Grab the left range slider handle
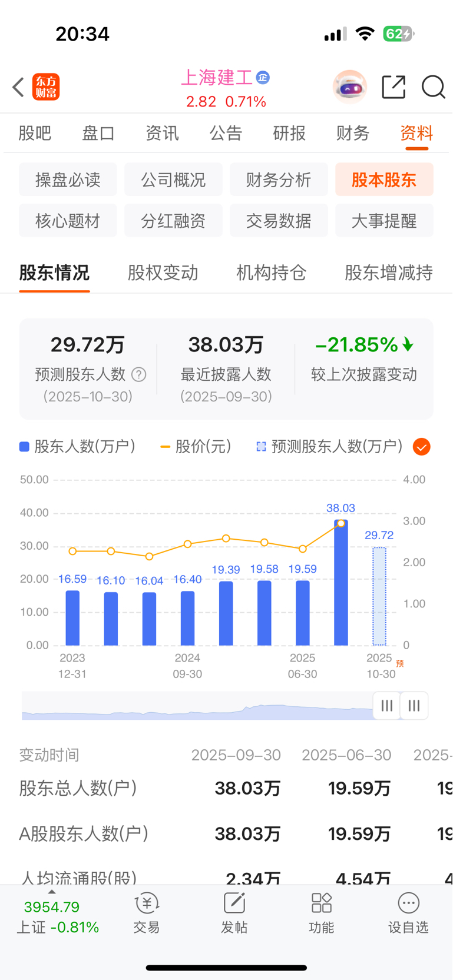This screenshot has height=980, width=453. coord(387,705)
